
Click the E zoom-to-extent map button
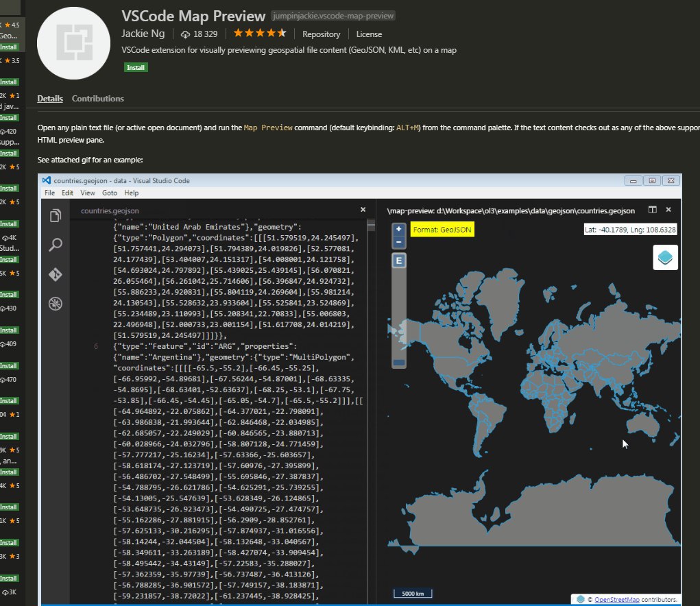coord(398,260)
